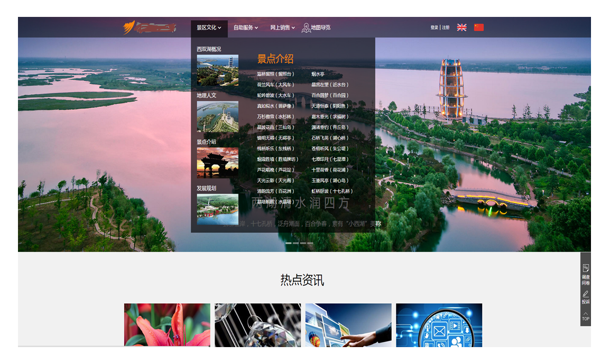This screenshot has height=364, width=610.
Task: Select 荷兰风车（大风车） in the menu
Action: 275,85
